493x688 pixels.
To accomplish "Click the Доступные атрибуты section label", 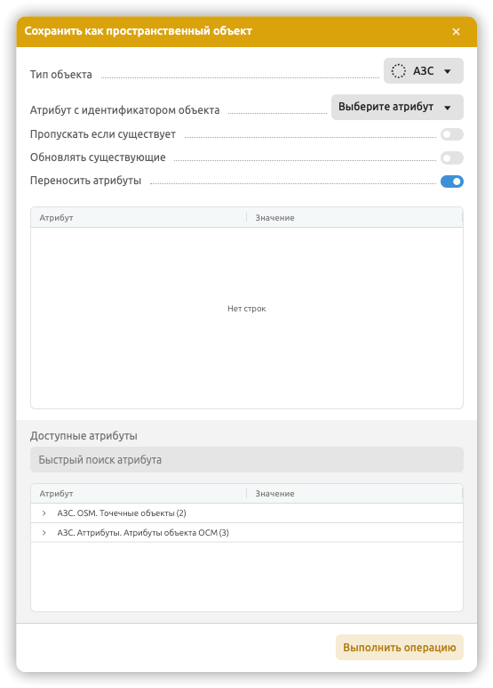I will [84, 436].
